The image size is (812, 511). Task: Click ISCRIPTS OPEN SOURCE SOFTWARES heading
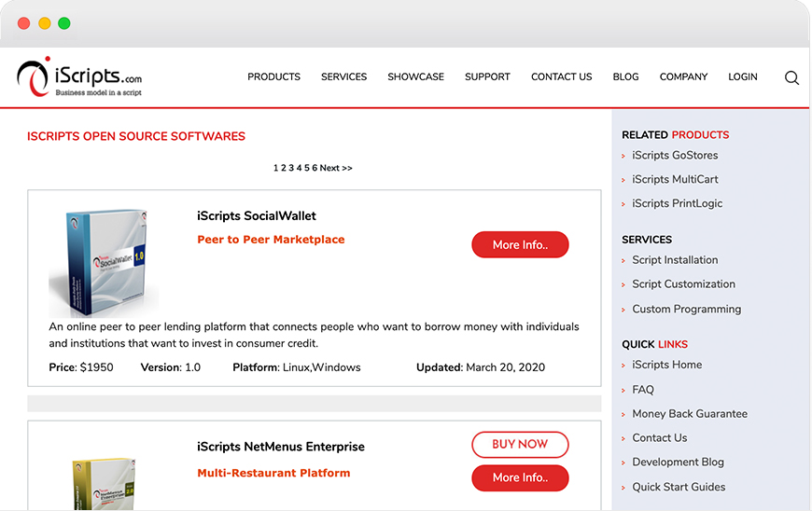point(136,136)
